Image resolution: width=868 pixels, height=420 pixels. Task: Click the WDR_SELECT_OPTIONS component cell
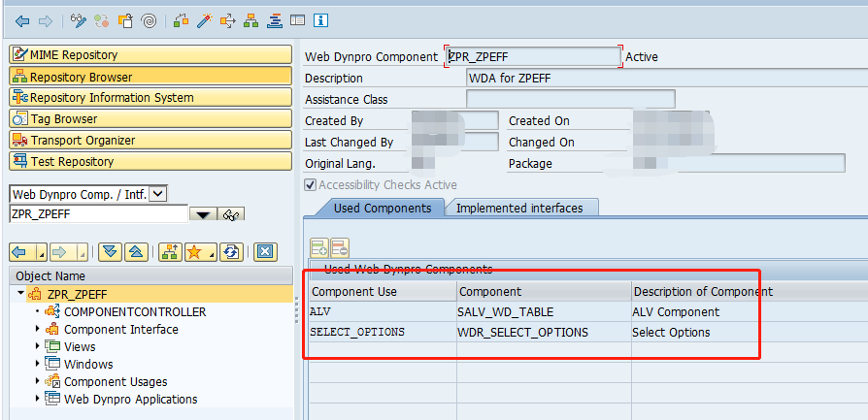[x=544, y=332]
